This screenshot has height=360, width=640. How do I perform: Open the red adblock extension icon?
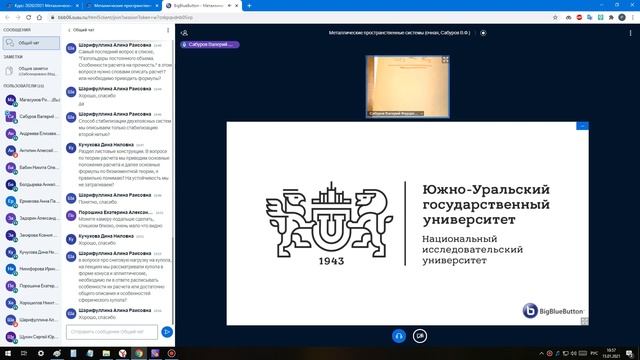pos(579,18)
